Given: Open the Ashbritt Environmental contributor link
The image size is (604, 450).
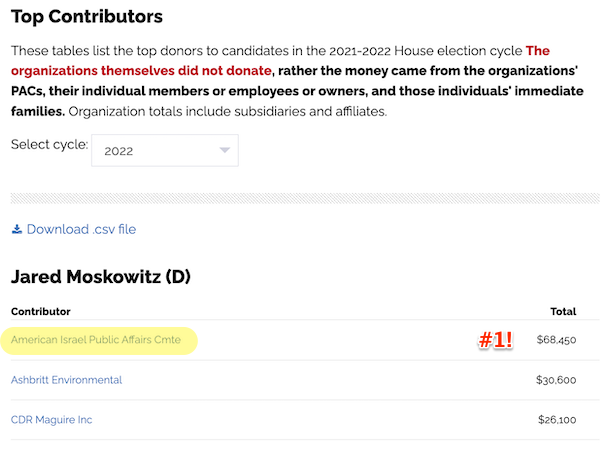Looking at the screenshot, I should tap(66, 380).
